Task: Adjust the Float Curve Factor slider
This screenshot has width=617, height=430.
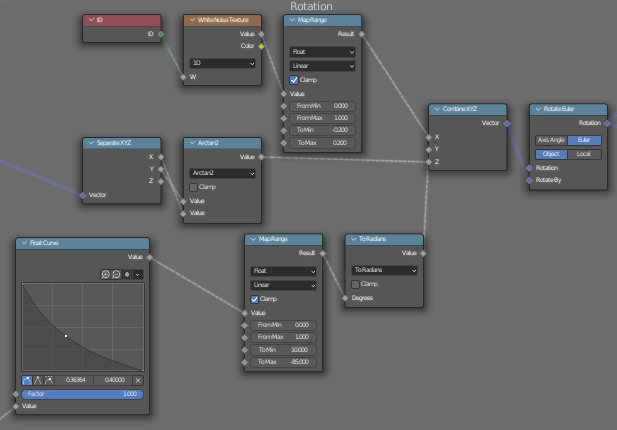Action: click(x=82, y=394)
